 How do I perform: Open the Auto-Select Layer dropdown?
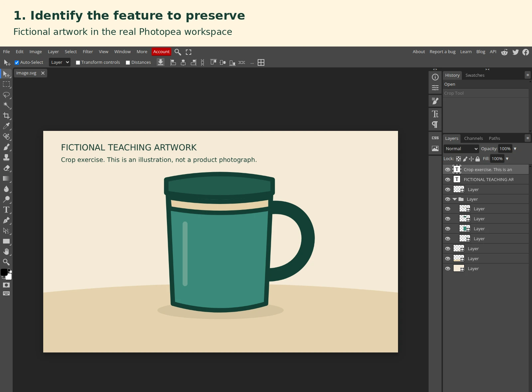(x=60, y=62)
